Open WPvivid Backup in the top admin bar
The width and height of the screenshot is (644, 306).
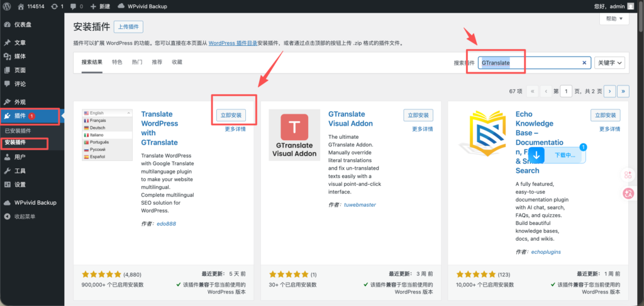(x=142, y=6)
